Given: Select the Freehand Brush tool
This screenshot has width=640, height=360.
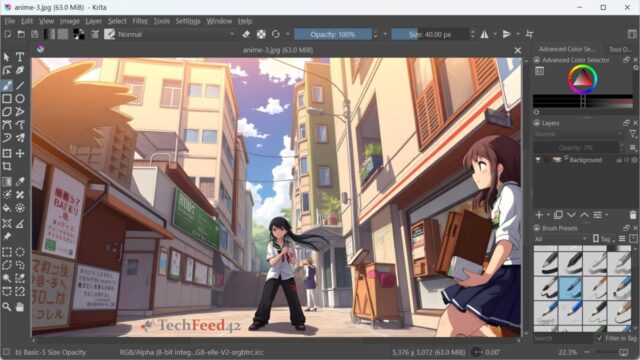Looking at the screenshot, I should 7,85.
